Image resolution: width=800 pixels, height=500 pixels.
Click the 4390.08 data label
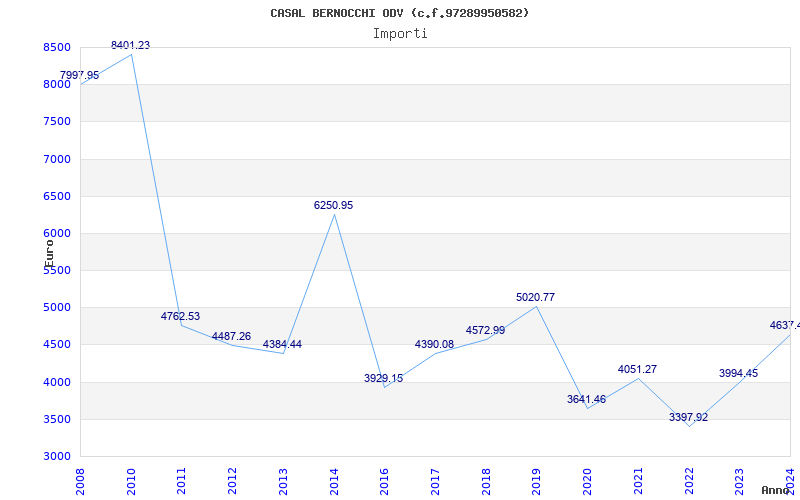[434, 344]
